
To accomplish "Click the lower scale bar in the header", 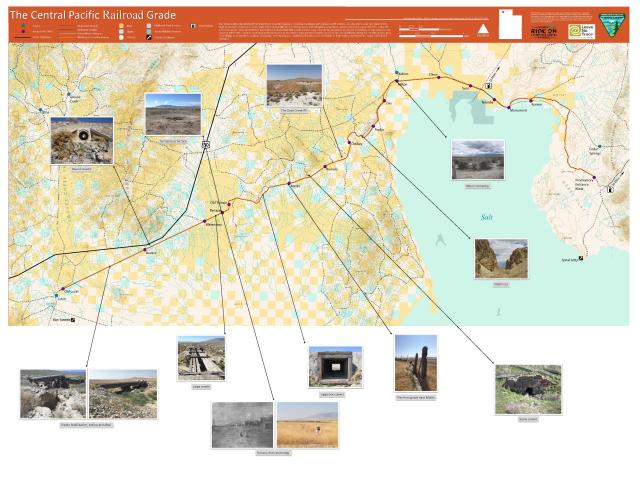I will pos(432,36).
